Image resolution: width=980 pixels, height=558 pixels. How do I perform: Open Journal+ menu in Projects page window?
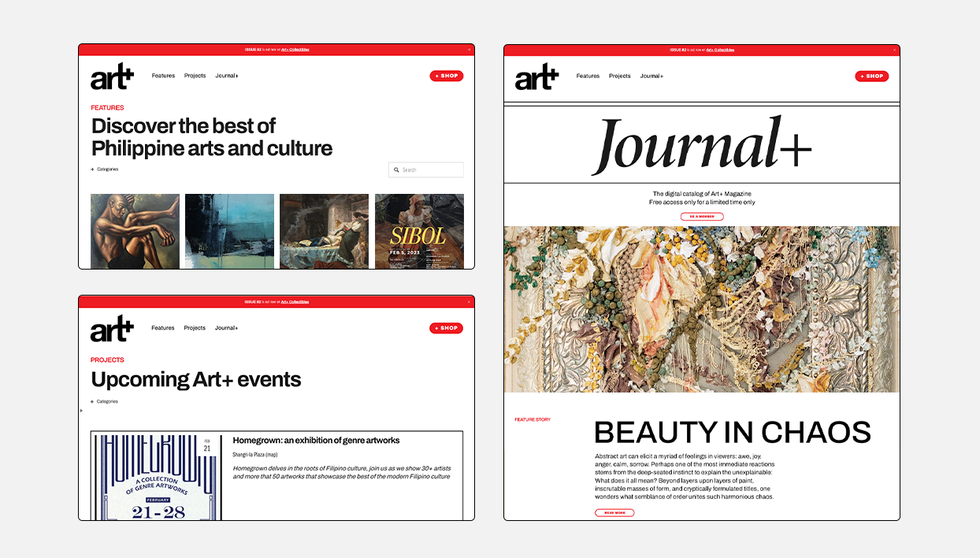[227, 328]
